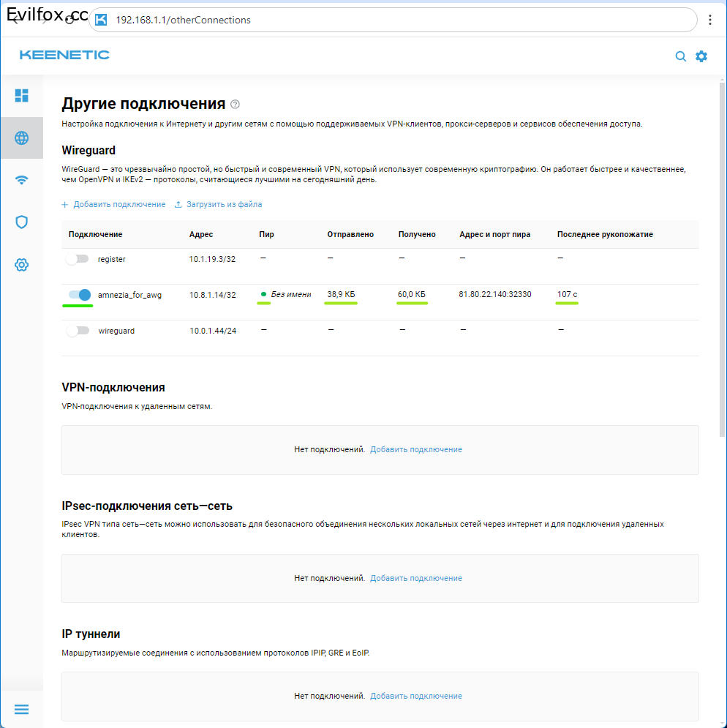727x728 pixels.
Task: Open the browser three-dot menu
Action: pyautogui.click(x=710, y=20)
